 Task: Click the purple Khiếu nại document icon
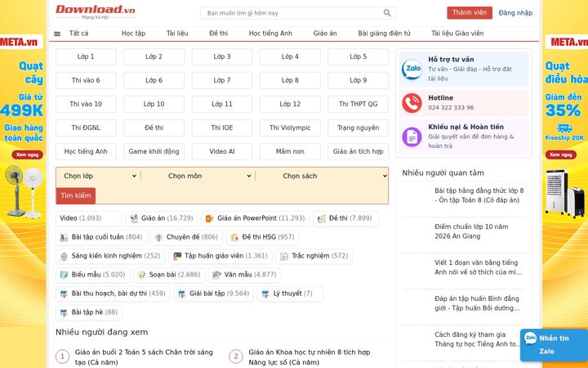412,137
